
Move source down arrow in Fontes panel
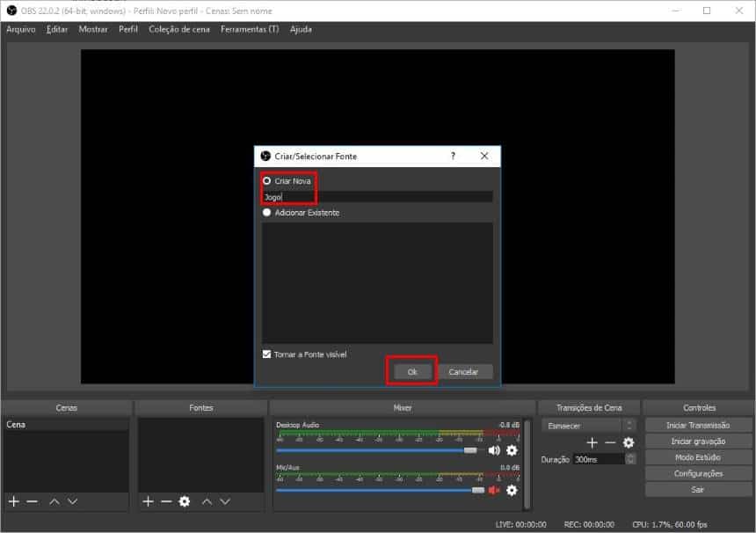[225, 501]
